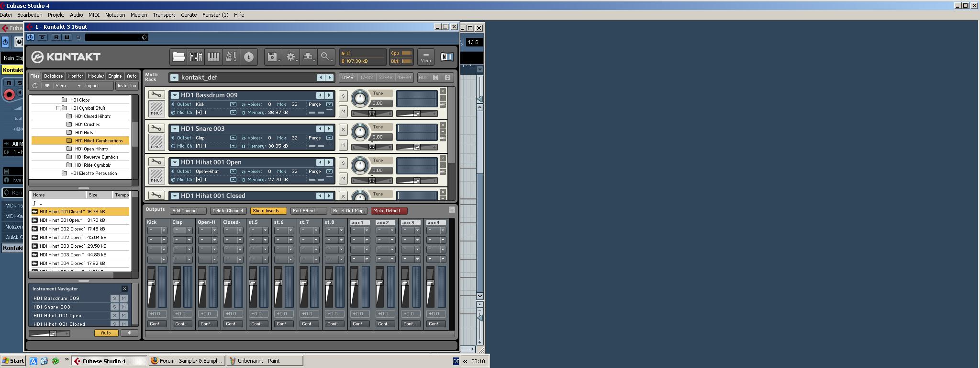
Task: Click the Add Channel button
Action: (188, 211)
